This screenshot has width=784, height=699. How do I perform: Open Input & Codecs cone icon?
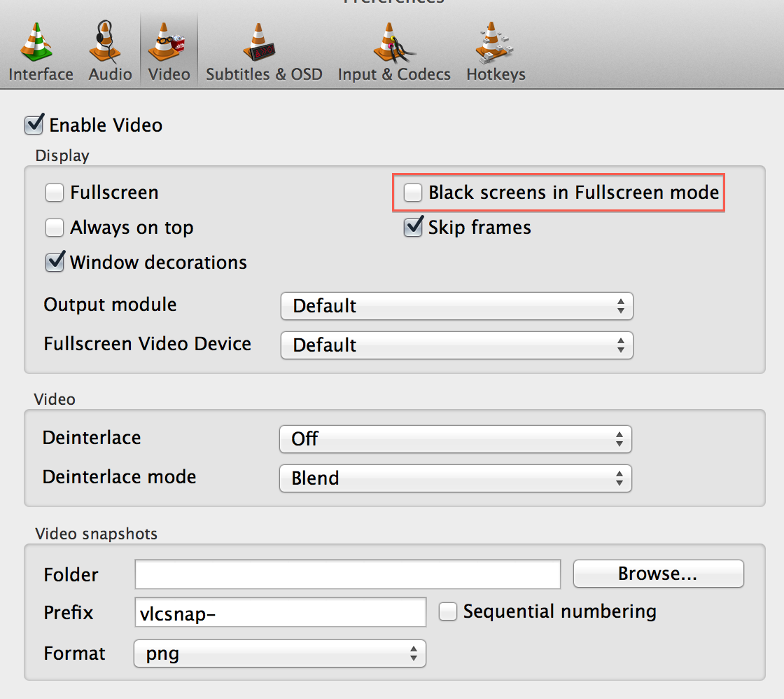[x=393, y=43]
